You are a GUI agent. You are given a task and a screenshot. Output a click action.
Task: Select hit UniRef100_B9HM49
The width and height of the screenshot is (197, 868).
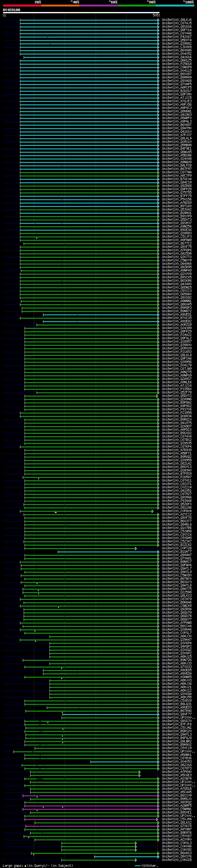click(x=176, y=77)
